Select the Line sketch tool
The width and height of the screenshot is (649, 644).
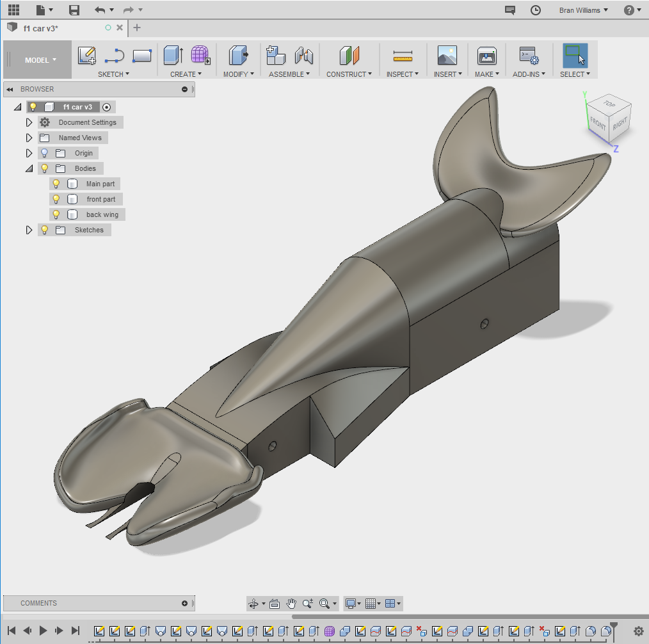[x=114, y=56]
